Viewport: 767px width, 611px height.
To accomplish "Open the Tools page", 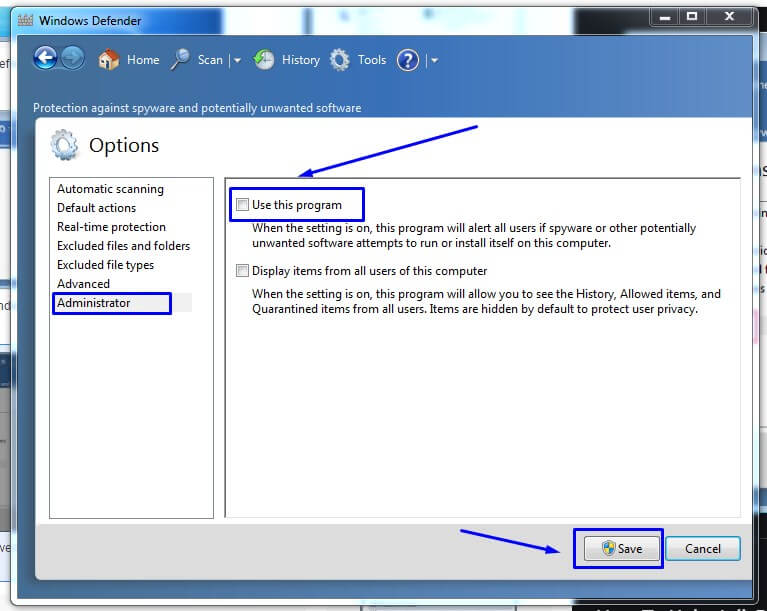I will tap(372, 60).
